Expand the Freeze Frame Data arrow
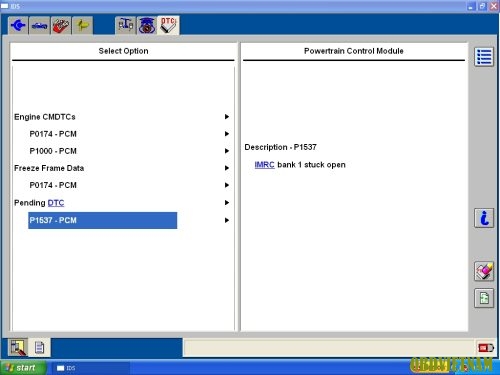The width and height of the screenshot is (500, 375). [227, 168]
